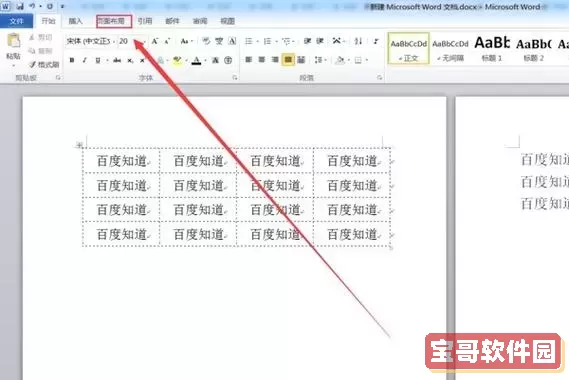Expand line spacing dropdown arrow
This screenshot has width=569, height=380.
point(326,60)
